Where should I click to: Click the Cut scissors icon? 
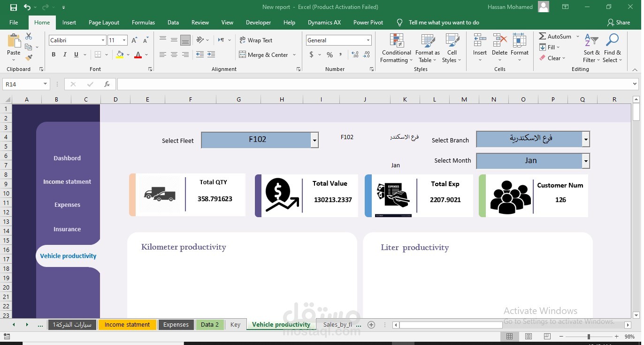pyautogui.click(x=29, y=36)
